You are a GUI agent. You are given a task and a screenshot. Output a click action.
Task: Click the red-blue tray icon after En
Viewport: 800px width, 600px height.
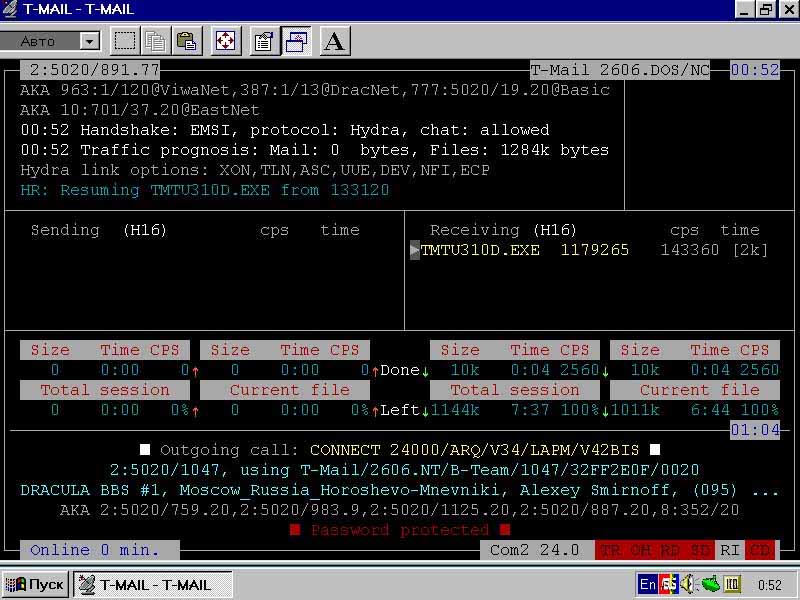(x=667, y=584)
